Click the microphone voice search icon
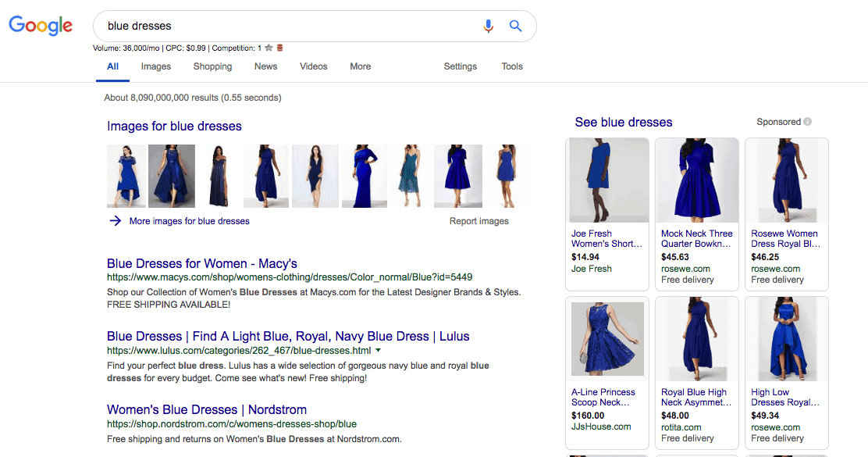 tap(488, 26)
